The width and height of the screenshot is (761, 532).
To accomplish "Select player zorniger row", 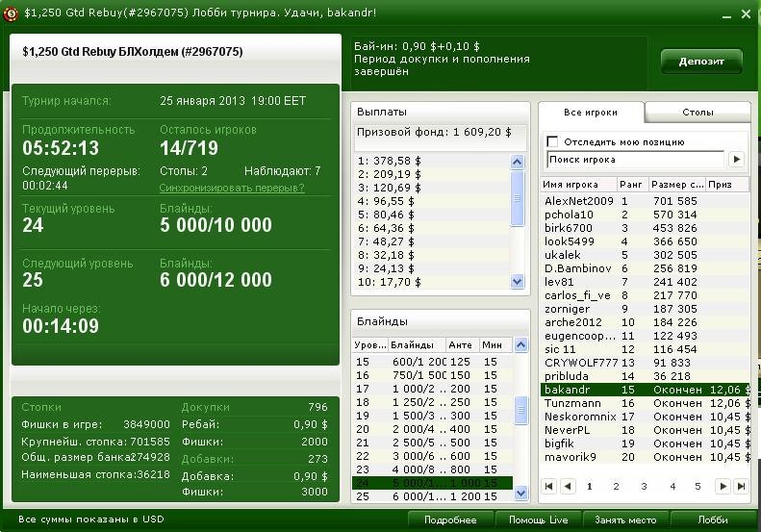I will click(x=645, y=309).
